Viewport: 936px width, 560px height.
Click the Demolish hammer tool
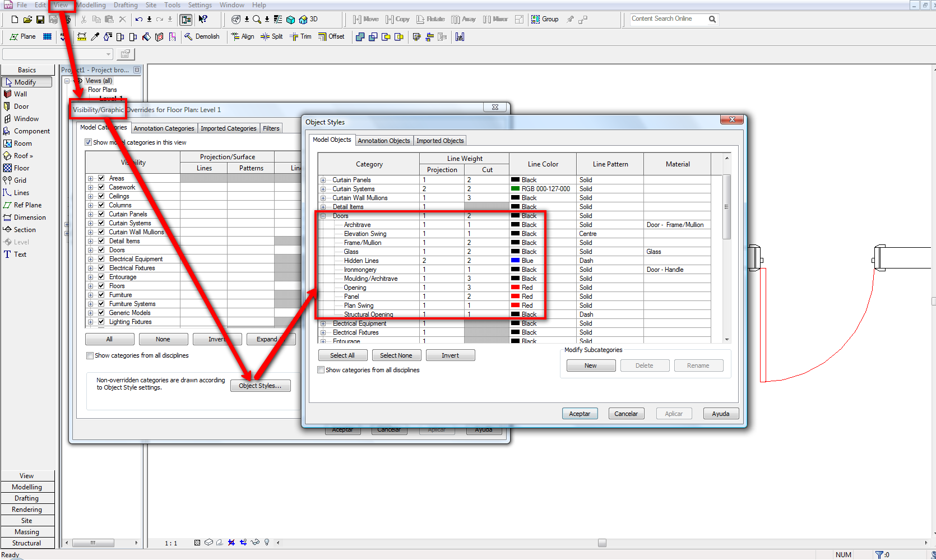[202, 36]
